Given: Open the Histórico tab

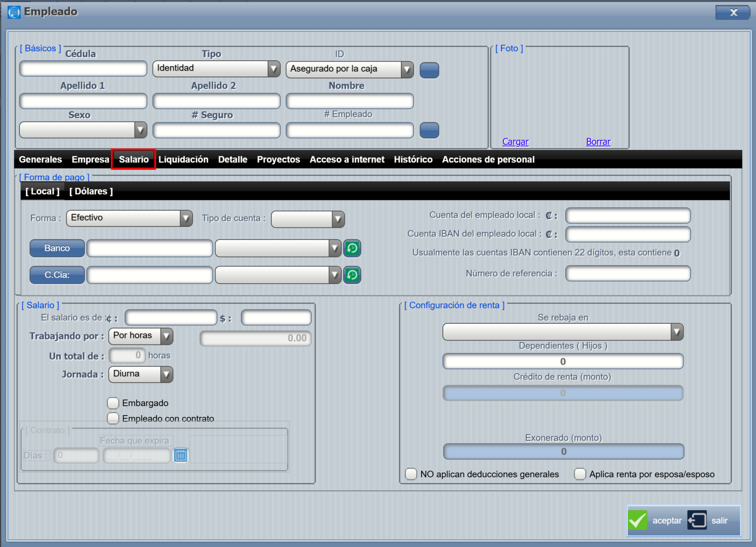Looking at the screenshot, I should click(413, 159).
